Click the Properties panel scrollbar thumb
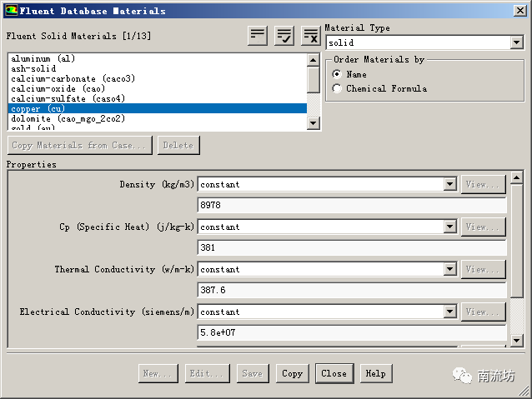The height and width of the screenshot is (399, 532). [517, 241]
